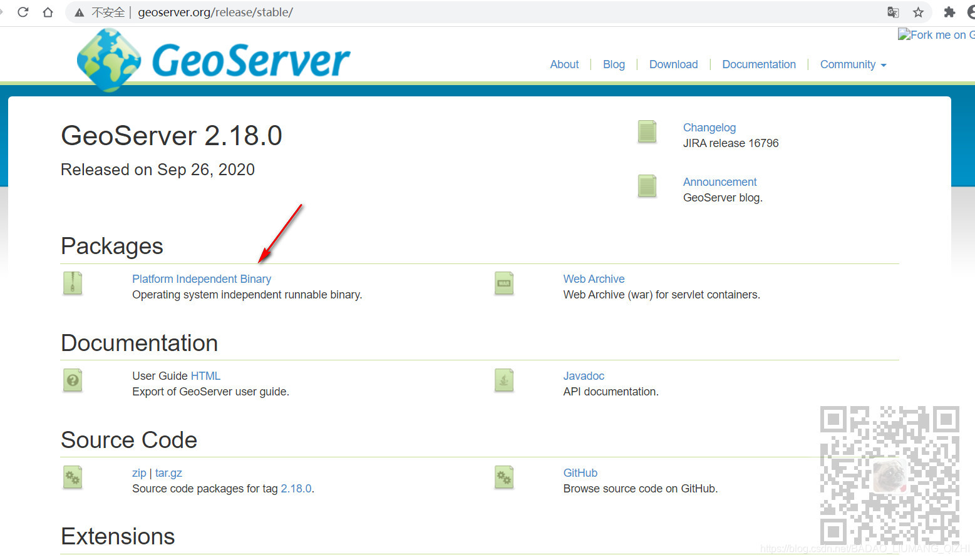
Task: Click 'Export of GeoServer user guide.' text
Action: click(x=210, y=392)
